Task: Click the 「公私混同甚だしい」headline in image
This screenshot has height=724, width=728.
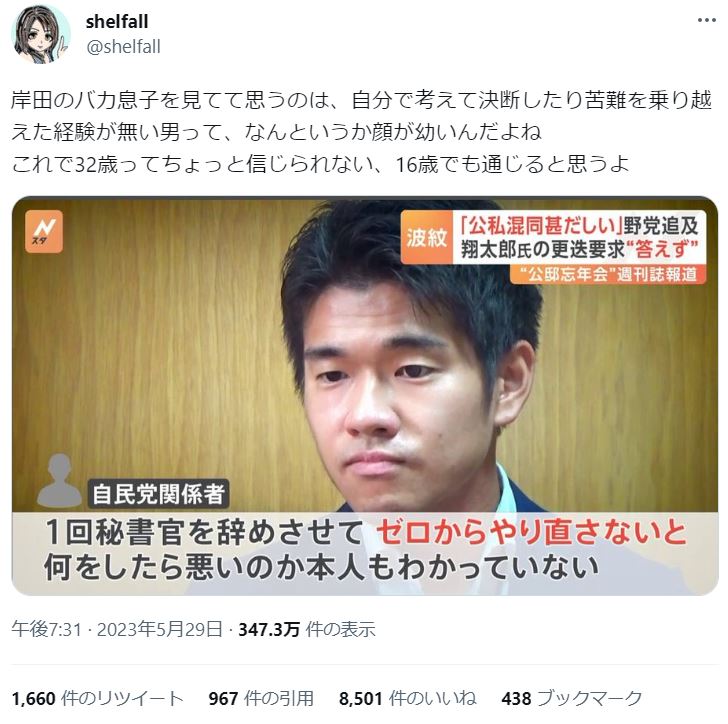Action: coord(540,225)
